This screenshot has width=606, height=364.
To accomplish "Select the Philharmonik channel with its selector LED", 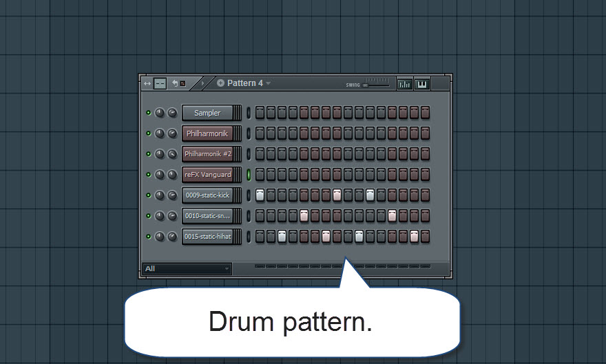I will pyautogui.click(x=249, y=133).
